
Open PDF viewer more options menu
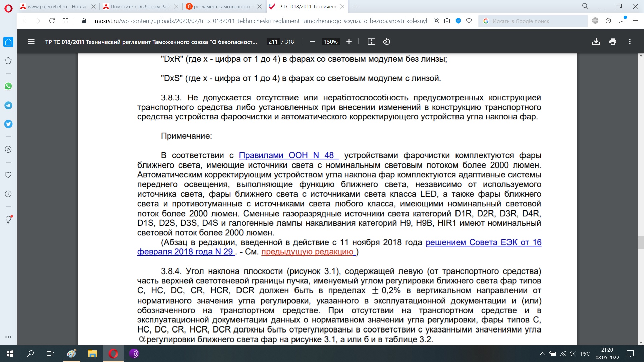(x=630, y=42)
